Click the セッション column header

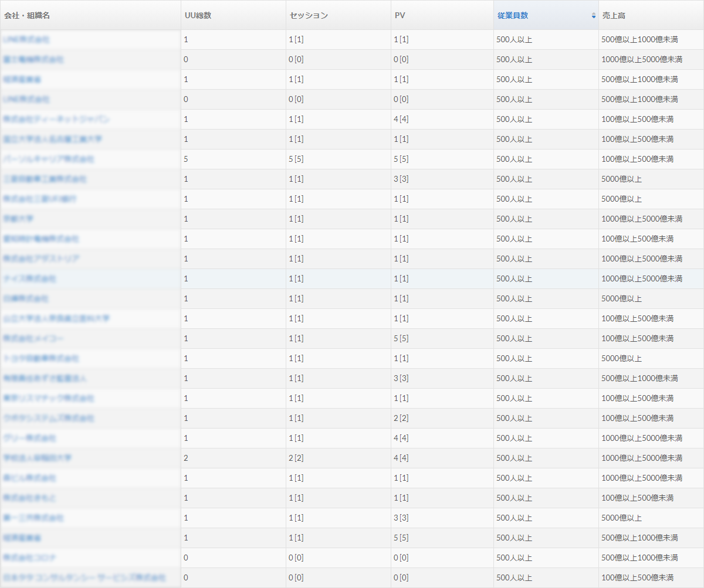point(309,15)
